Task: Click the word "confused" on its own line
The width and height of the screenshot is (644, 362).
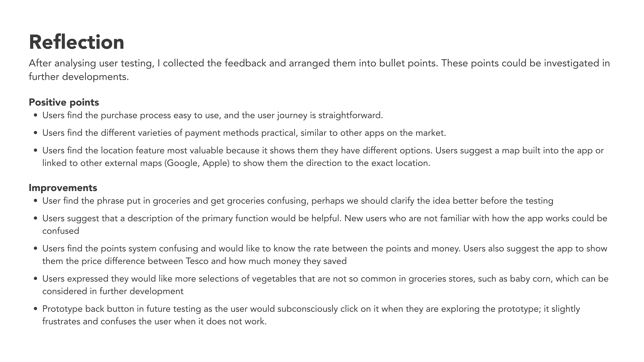Action: click(61, 231)
